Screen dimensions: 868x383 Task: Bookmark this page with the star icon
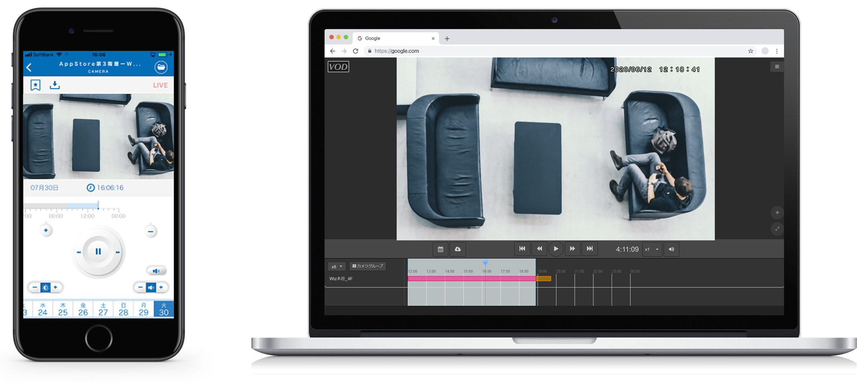pos(750,51)
